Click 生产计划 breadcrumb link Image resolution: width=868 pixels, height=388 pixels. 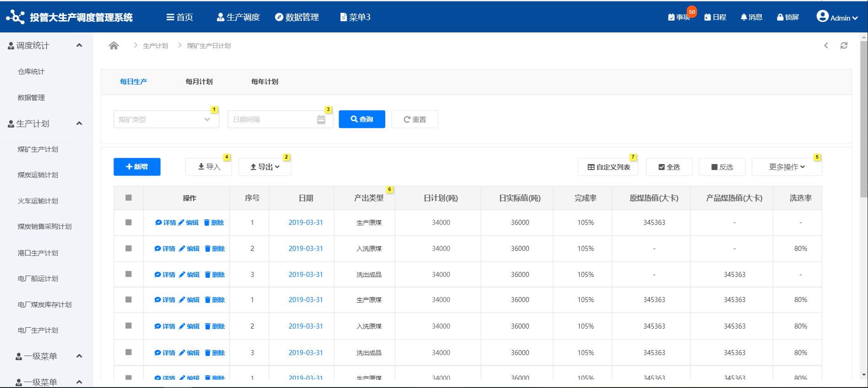156,46
